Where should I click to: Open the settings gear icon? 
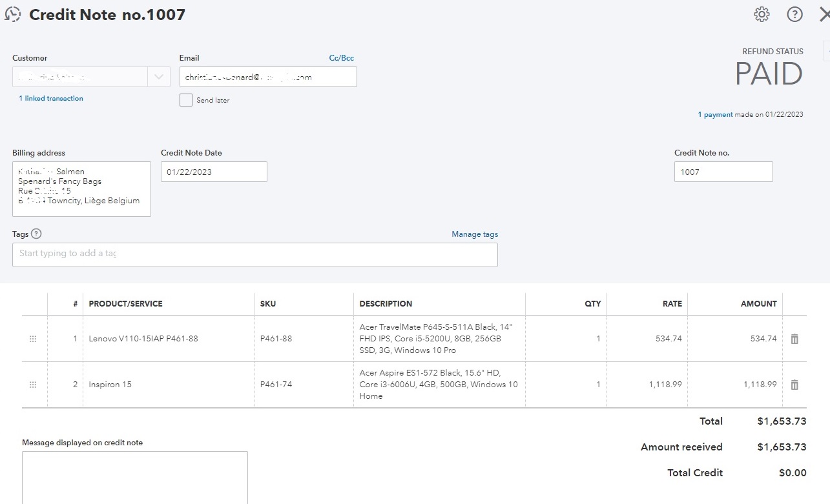point(762,14)
